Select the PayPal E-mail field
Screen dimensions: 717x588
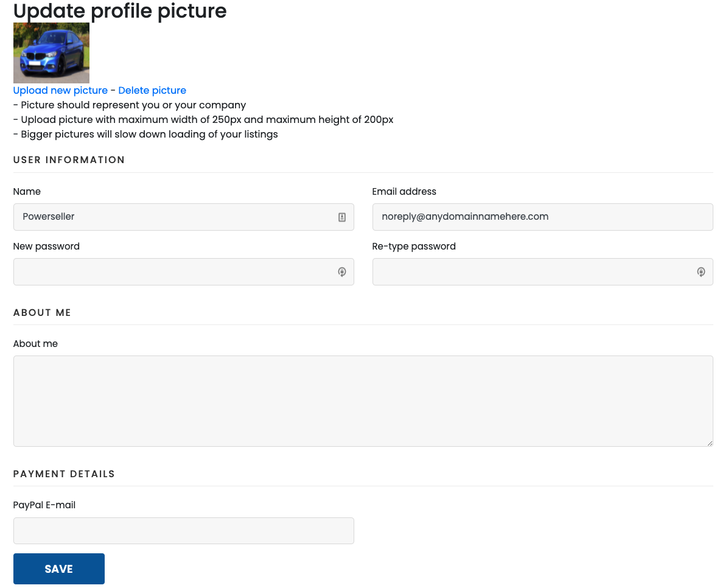[183, 530]
